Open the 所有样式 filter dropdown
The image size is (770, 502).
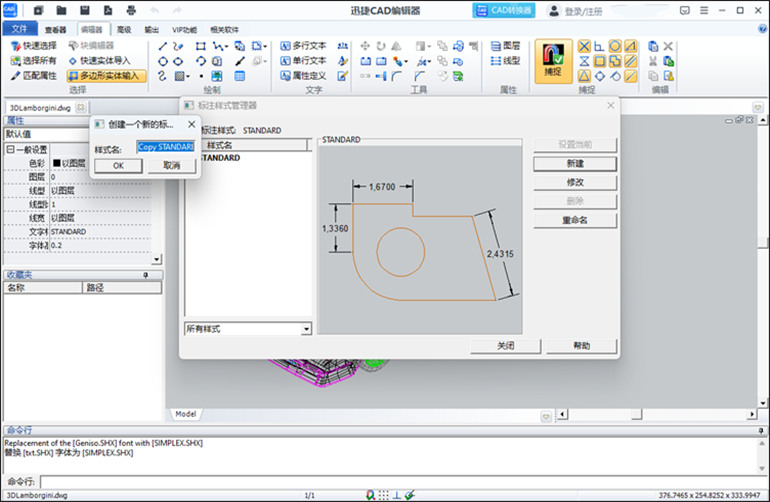pyautogui.click(x=306, y=329)
